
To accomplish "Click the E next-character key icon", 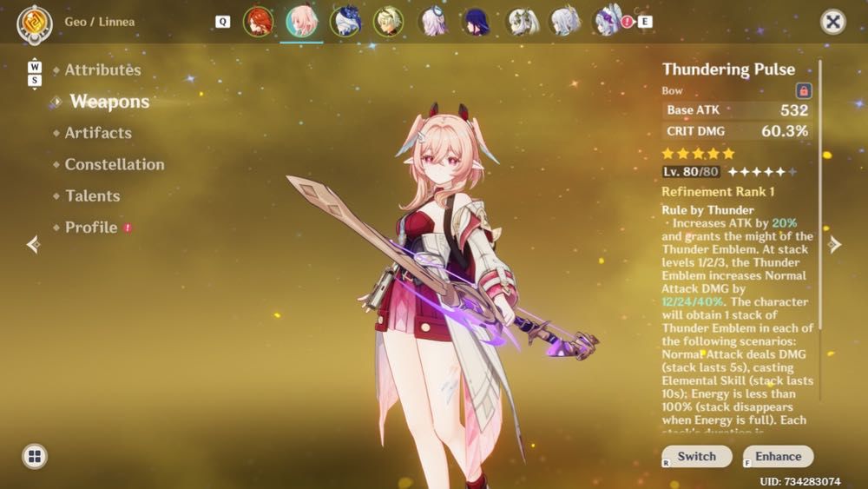I will coord(645,22).
